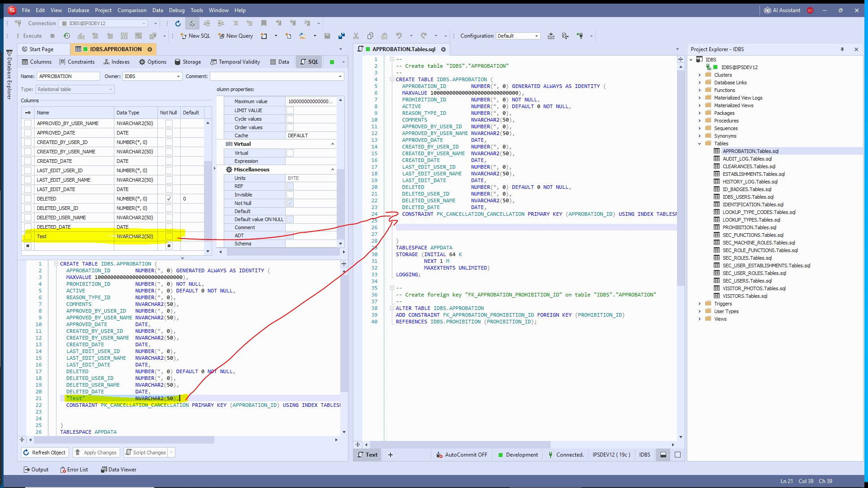
Task: Toggle the Cycle values checkbox
Action: coord(290,119)
